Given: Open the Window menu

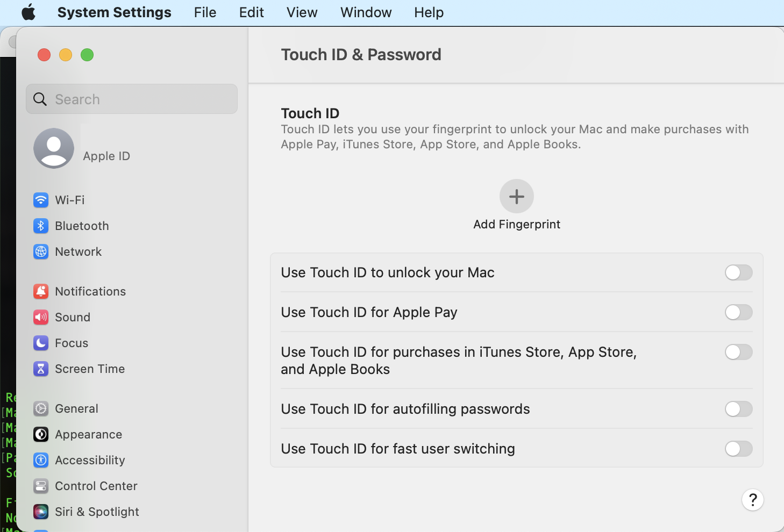Looking at the screenshot, I should [x=366, y=12].
